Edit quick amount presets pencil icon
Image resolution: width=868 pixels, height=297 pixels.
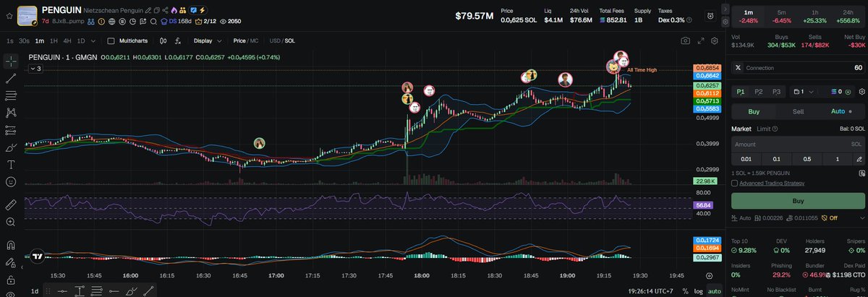859,159
